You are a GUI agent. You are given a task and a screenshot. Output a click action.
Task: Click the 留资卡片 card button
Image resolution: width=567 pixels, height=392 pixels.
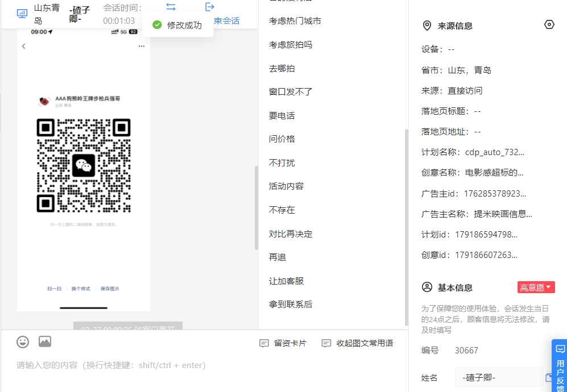click(x=283, y=343)
